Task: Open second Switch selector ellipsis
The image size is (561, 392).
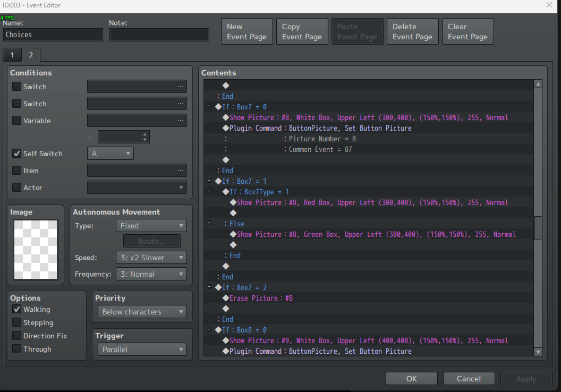Action: coord(180,104)
